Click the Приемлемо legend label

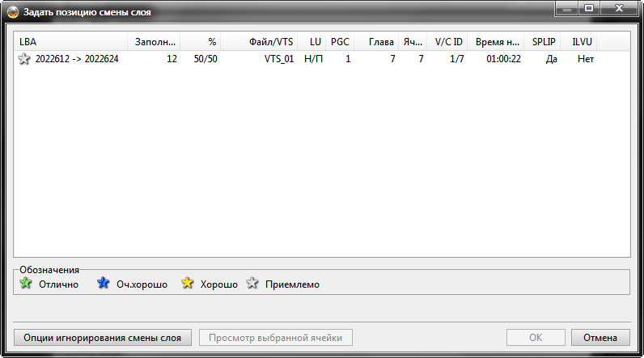coord(292,284)
